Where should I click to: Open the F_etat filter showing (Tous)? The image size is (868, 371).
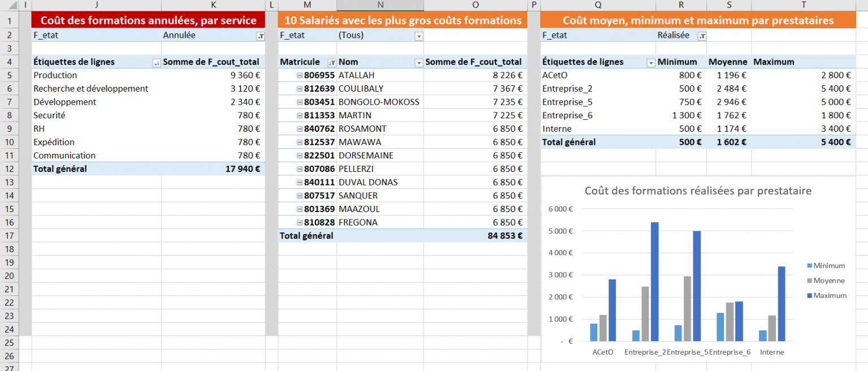click(x=419, y=35)
